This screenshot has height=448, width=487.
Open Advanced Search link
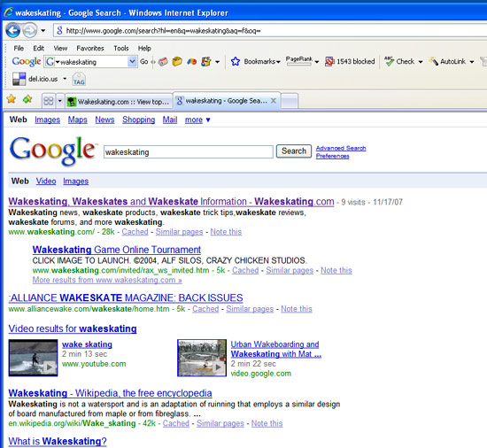click(x=341, y=148)
